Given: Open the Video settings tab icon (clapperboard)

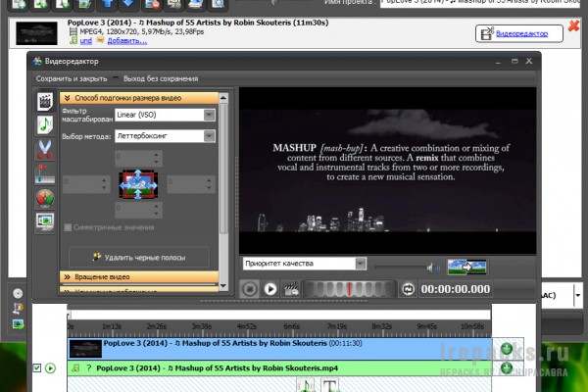Looking at the screenshot, I should [45, 101].
